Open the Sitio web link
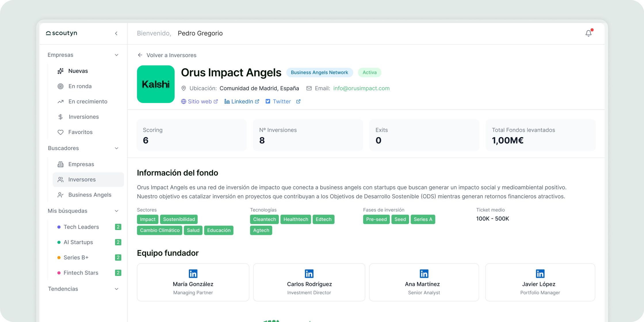Screen dimensions: 644x322 tap(199, 101)
